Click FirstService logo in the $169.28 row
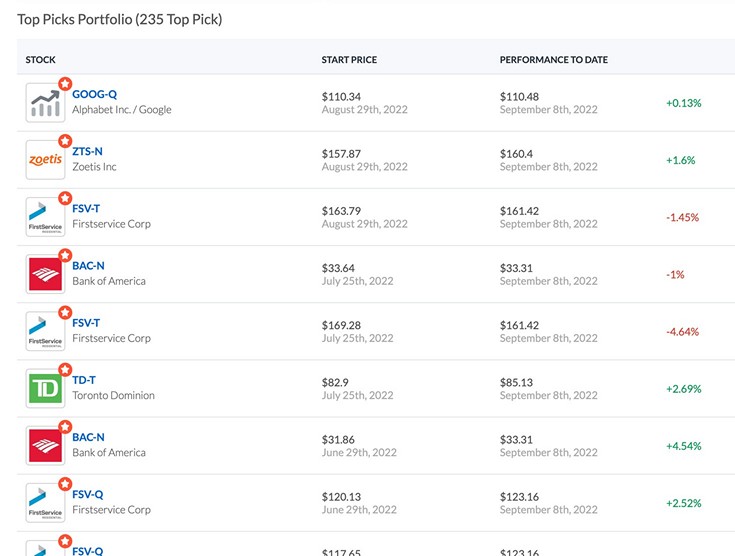 (x=45, y=331)
